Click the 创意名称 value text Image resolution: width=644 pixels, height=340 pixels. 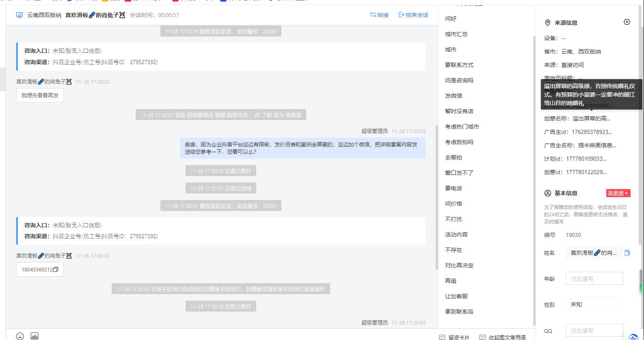coord(591,118)
